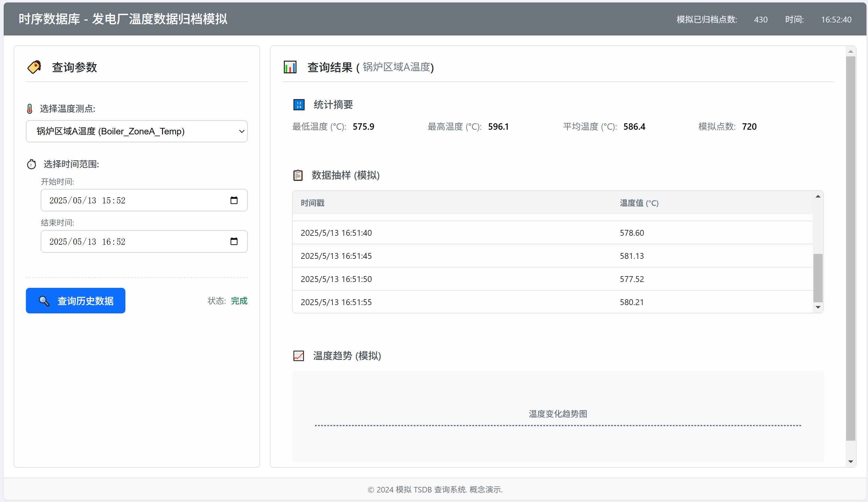Click the results panel scroll-up arrow
This screenshot has width=868, height=502.
pos(850,52)
